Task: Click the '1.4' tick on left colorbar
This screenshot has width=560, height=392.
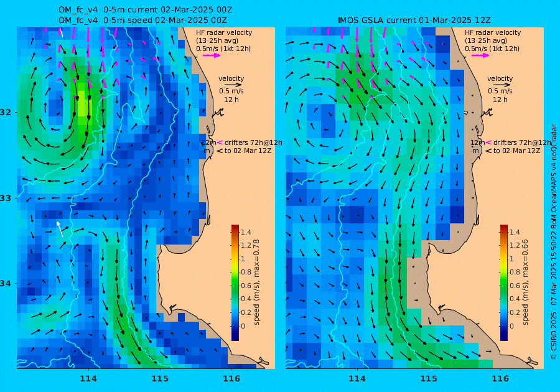Action: click(246, 233)
